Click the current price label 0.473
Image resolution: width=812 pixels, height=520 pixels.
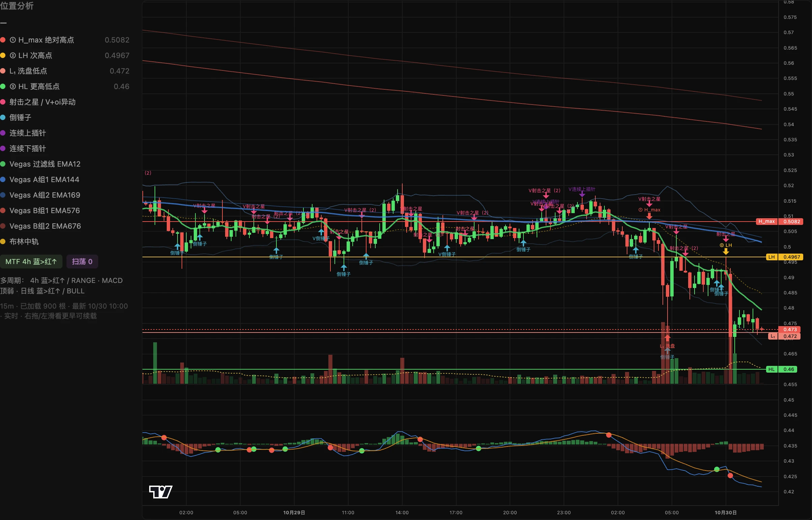pos(790,329)
